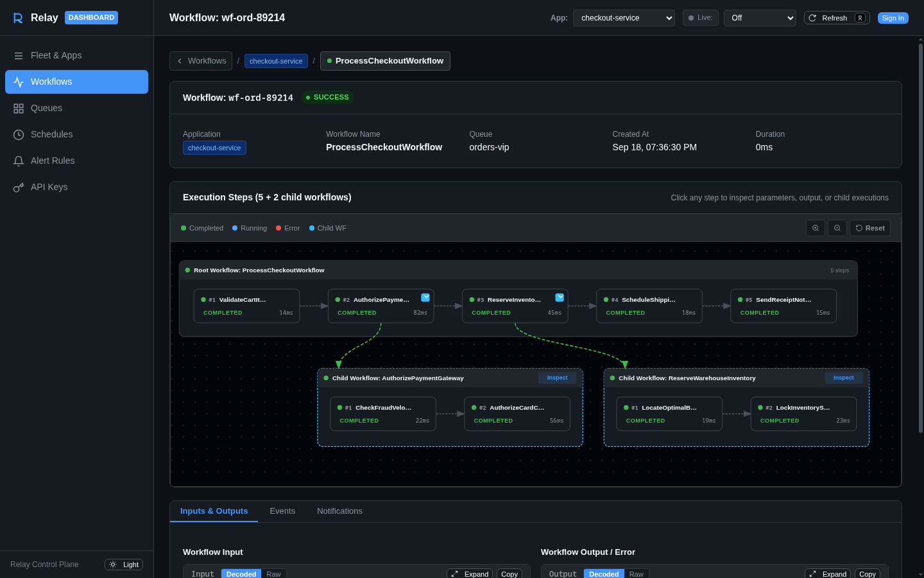Image resolution: width=924 pixels, height=578 pixels.
Task: Open the App selector showing checkout-service
Action: [x=624, y=18]
